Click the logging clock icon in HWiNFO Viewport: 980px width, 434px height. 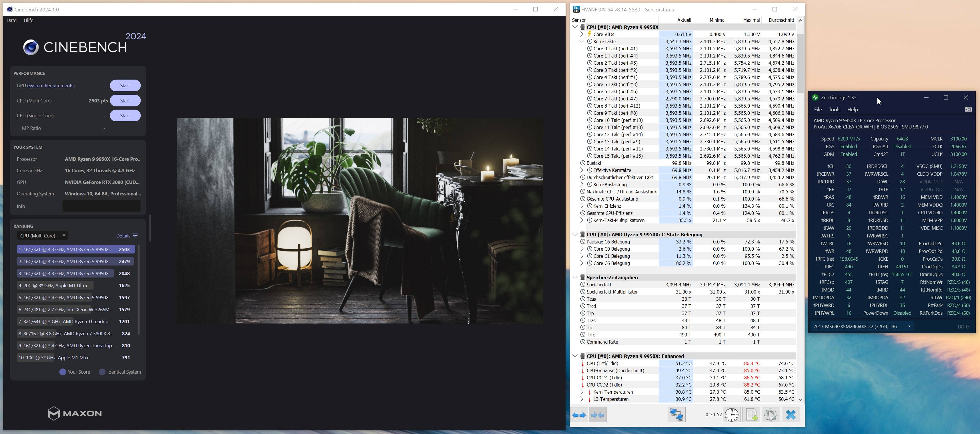[732, 415]
